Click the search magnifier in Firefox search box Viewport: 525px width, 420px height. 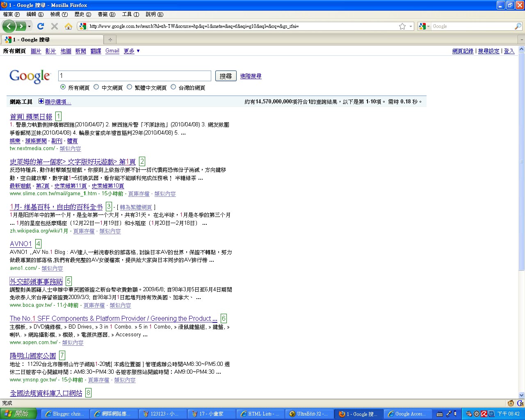coord(518,26)
